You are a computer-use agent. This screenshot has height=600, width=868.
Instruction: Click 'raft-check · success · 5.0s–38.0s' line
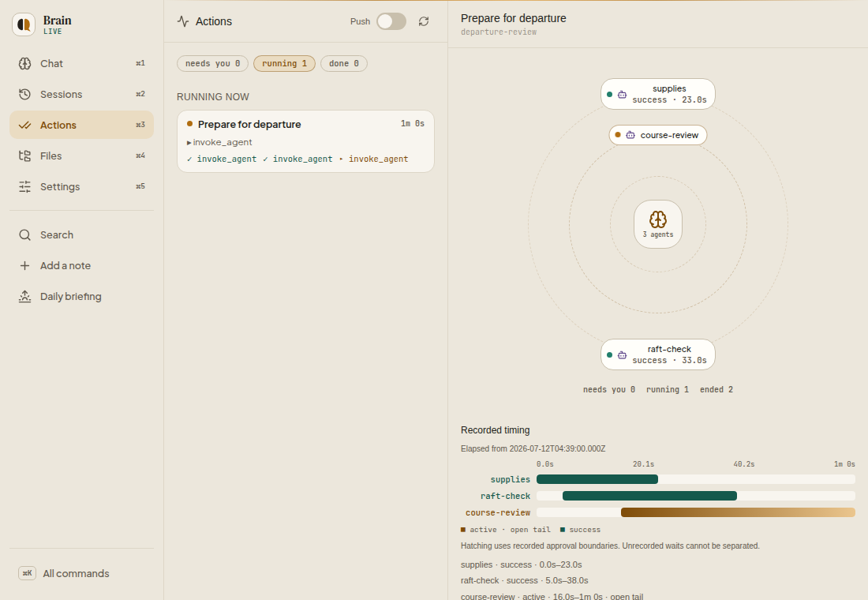pos(524,580)
